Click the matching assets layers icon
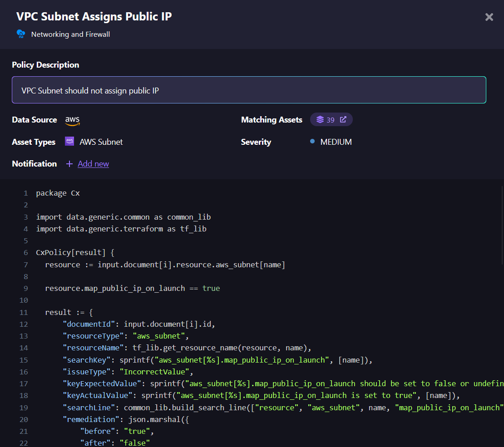This screenshot has width=504, height=447. tap(320, 119)
